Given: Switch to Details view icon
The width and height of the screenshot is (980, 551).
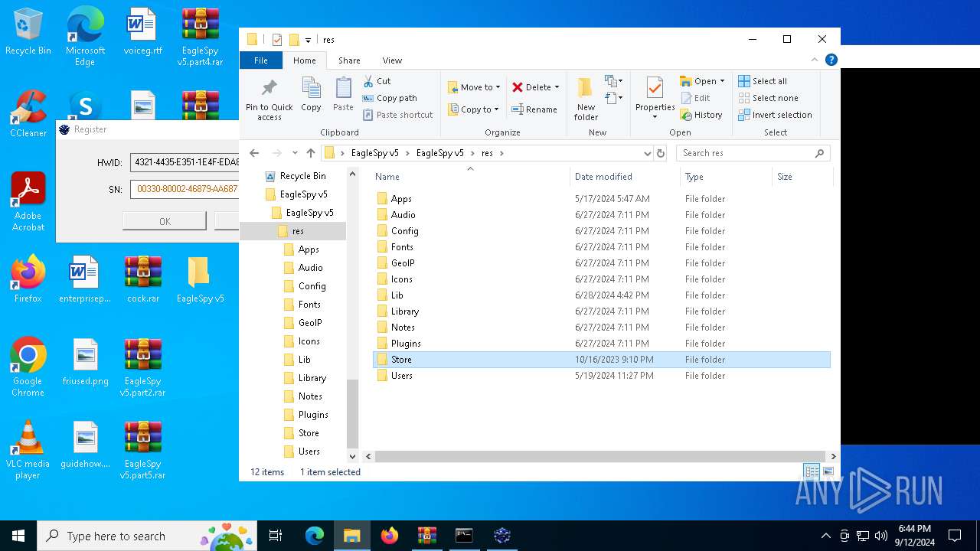Looking at the screenshot, I should coord(812,472).
